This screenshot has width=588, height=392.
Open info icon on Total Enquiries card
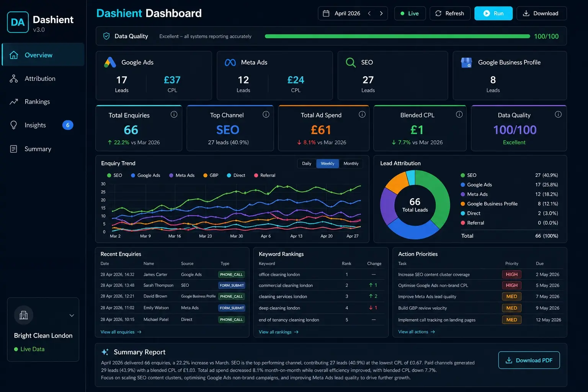[x=174, y=114]
